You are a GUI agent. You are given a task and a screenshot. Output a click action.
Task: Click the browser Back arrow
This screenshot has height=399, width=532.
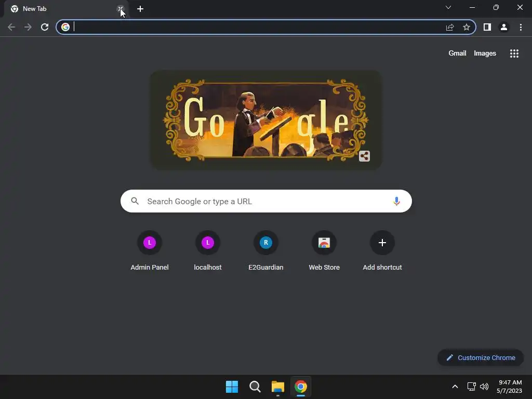click(11, 27)
